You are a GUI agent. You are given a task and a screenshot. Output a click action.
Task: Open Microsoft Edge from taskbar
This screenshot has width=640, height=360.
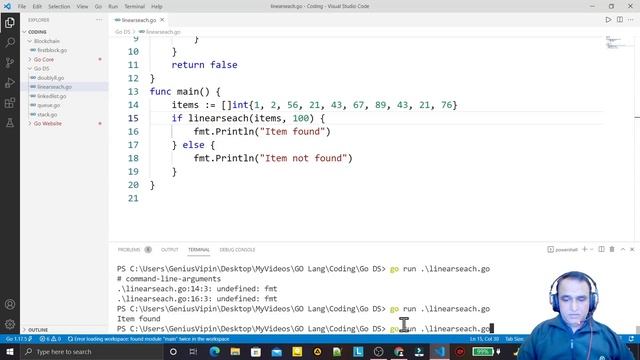tap(214, 351)
